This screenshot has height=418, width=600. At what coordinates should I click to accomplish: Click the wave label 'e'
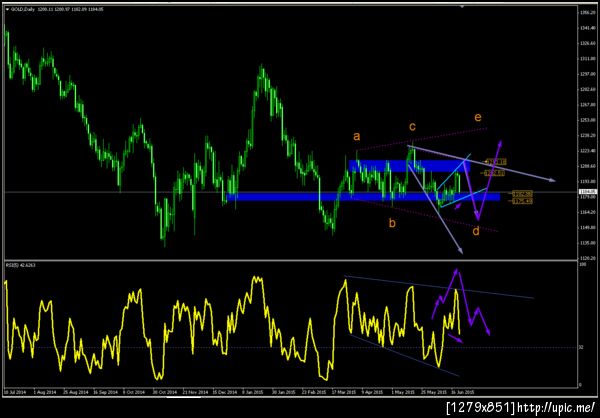coord(478,117)
